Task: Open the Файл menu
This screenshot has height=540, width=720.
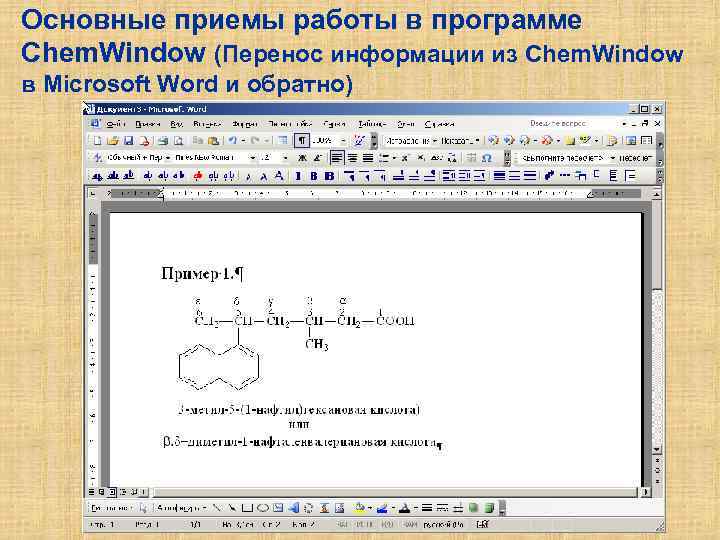Action: click(115, 124)
